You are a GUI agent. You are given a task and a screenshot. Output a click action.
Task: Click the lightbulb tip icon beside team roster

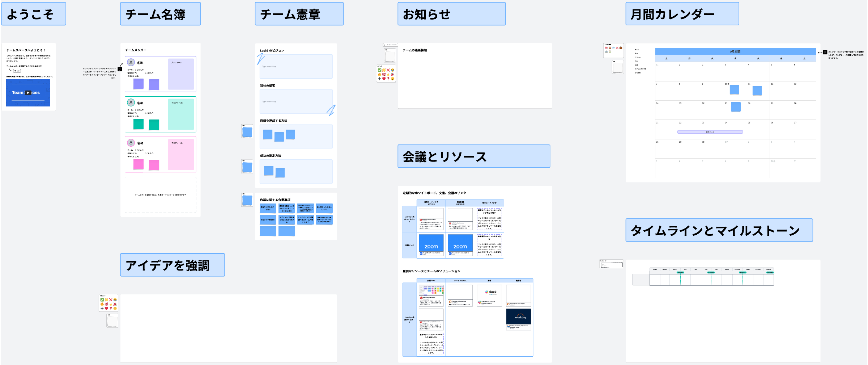point(120,69)
